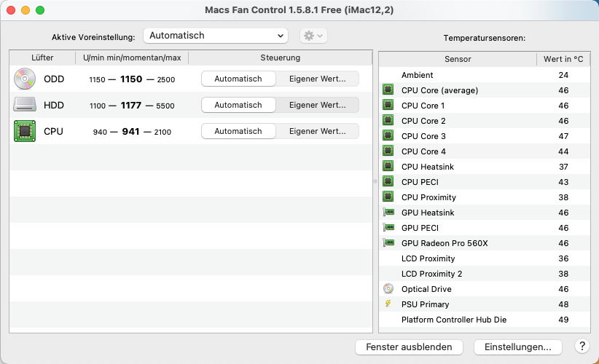Open the gear preset actions menu
This screenshot has height=364, width=599.
pyautogui.click(x=313, y=36)
